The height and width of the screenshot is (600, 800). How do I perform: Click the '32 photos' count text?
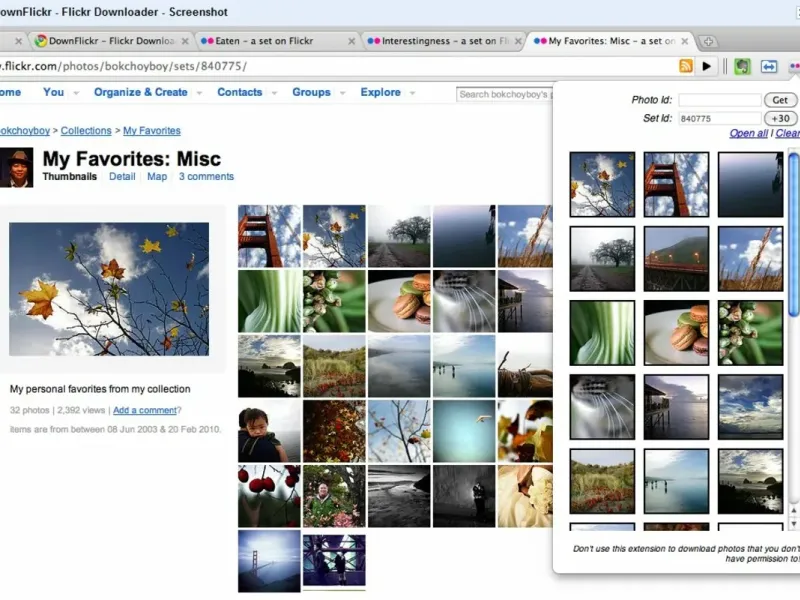pos(30,410)
